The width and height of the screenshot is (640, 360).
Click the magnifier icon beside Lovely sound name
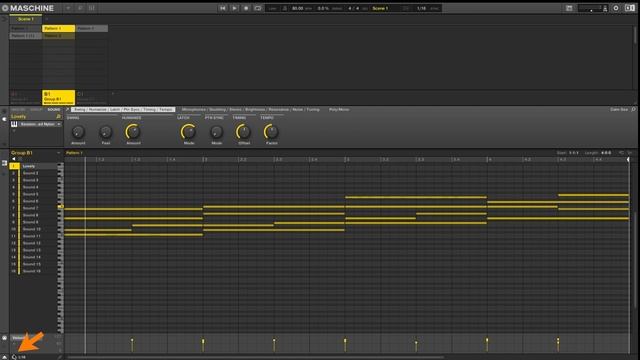click(58, 117)
